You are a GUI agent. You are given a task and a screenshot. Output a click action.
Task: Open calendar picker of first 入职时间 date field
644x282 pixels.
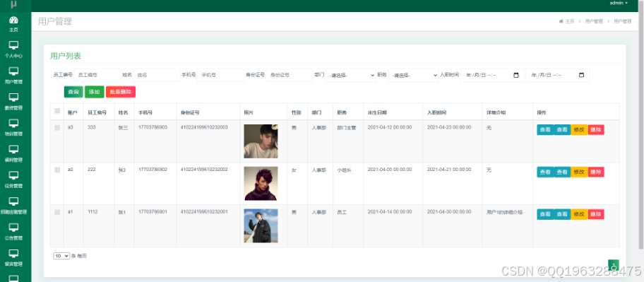click(516, 75)
